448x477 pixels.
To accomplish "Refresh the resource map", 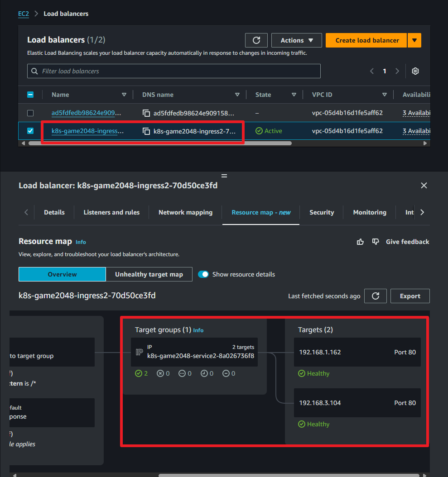I will [376, 296].
